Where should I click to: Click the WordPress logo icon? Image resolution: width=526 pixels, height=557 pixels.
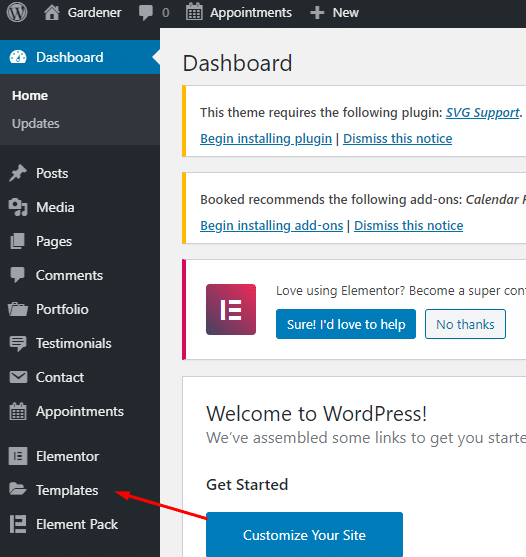click(x=17, y=12)
